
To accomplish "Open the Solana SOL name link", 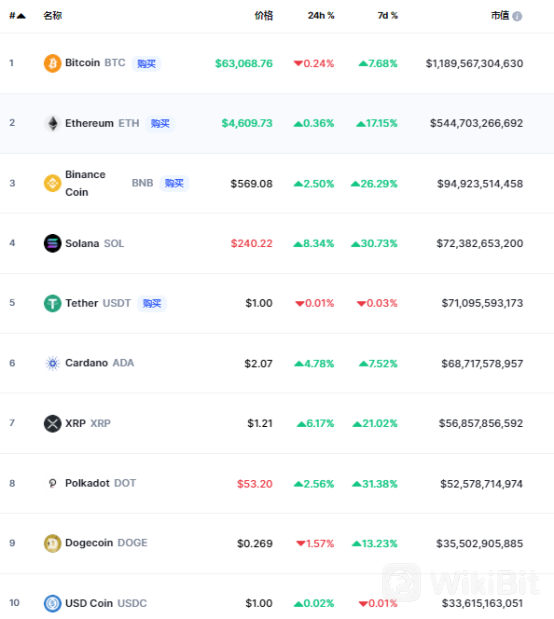I will pos(94,244).
